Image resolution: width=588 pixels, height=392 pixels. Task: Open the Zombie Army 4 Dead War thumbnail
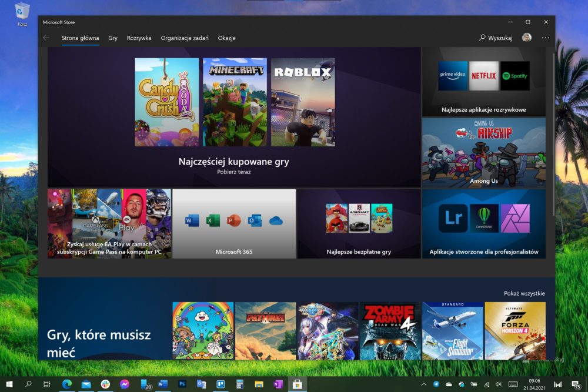(390, 331)
